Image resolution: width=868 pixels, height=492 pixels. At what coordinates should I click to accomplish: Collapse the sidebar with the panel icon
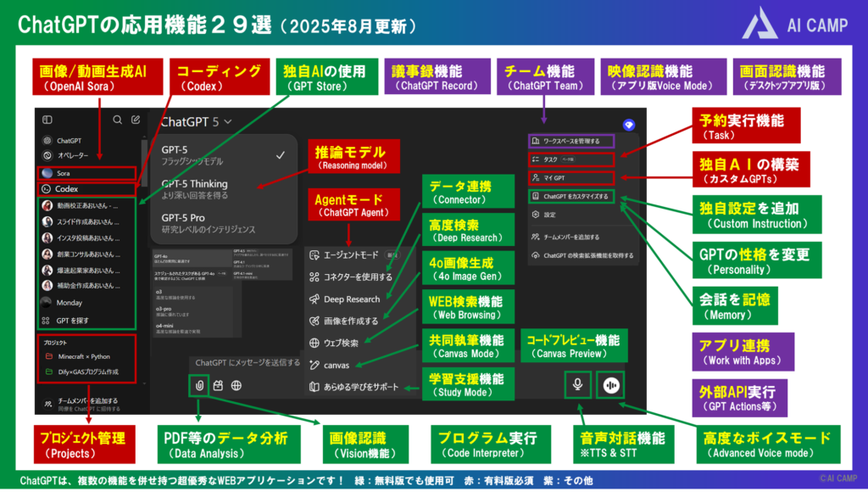(47, 120)
